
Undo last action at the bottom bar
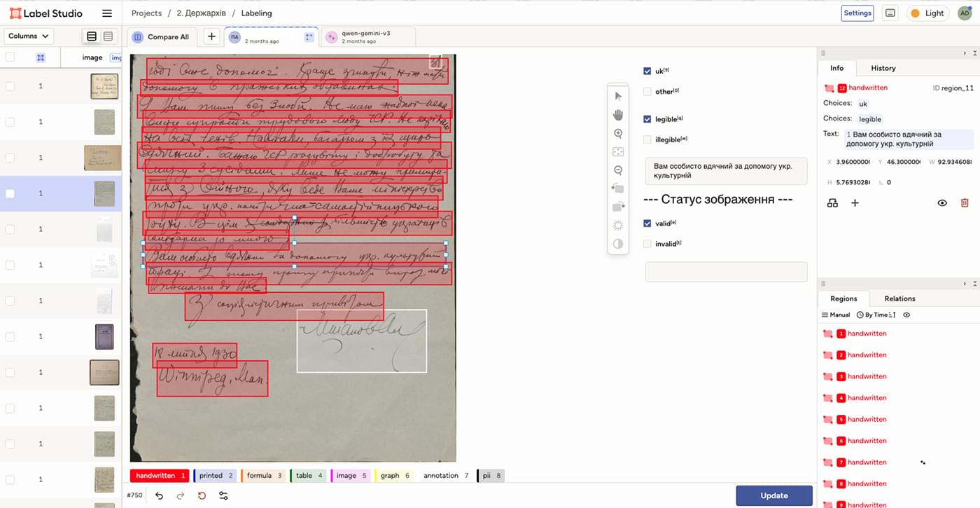coord(159,495)
